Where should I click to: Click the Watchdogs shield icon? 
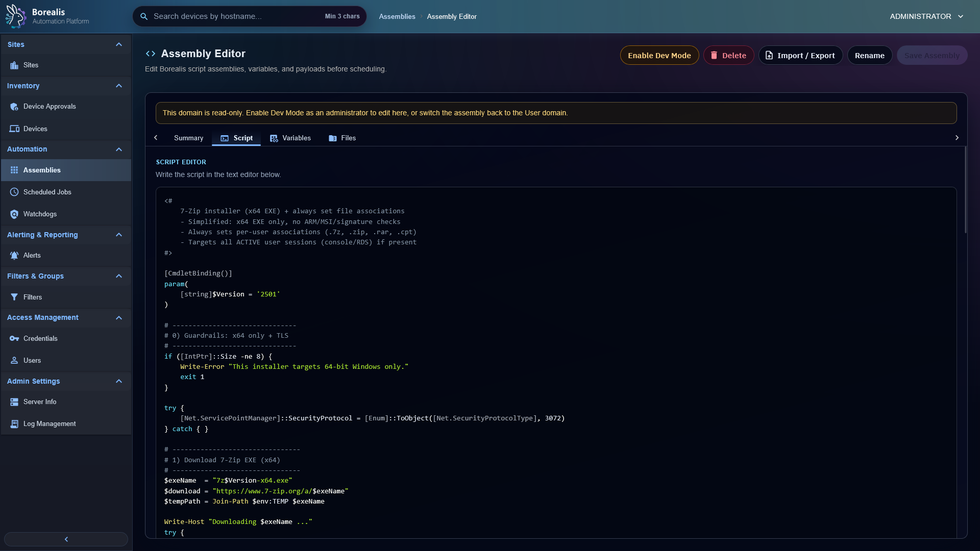(x=14, y=214)
